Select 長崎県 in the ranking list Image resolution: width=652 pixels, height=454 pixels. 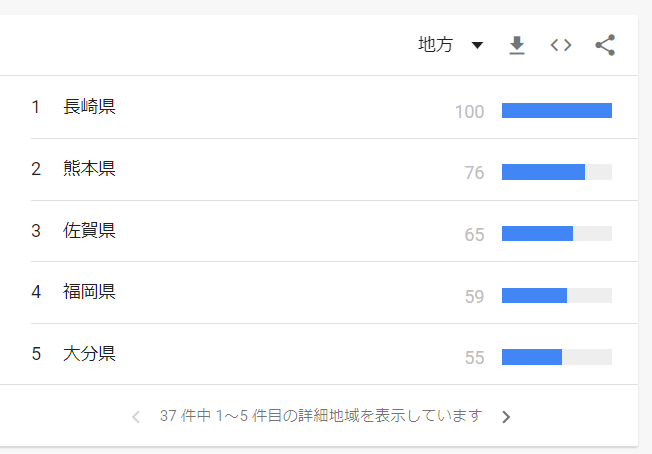pos(89,107)
